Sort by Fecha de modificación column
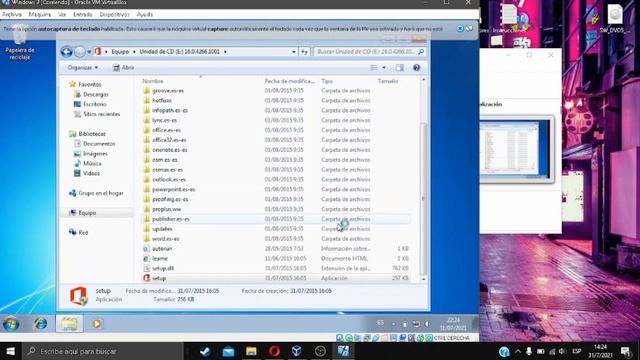640x360 pixels. pos(289,81)
